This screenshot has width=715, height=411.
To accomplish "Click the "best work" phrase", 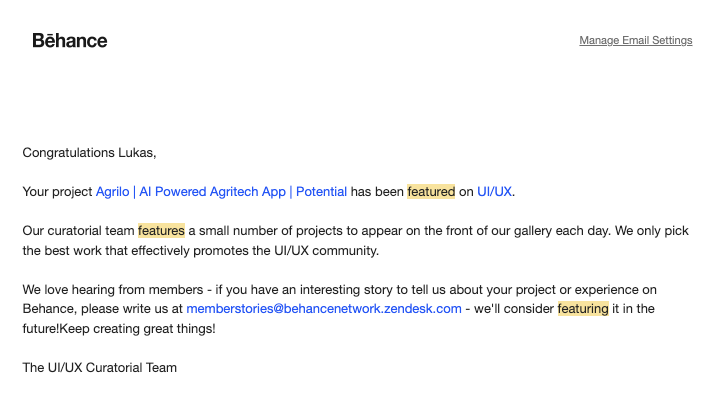I will [76, 251].
